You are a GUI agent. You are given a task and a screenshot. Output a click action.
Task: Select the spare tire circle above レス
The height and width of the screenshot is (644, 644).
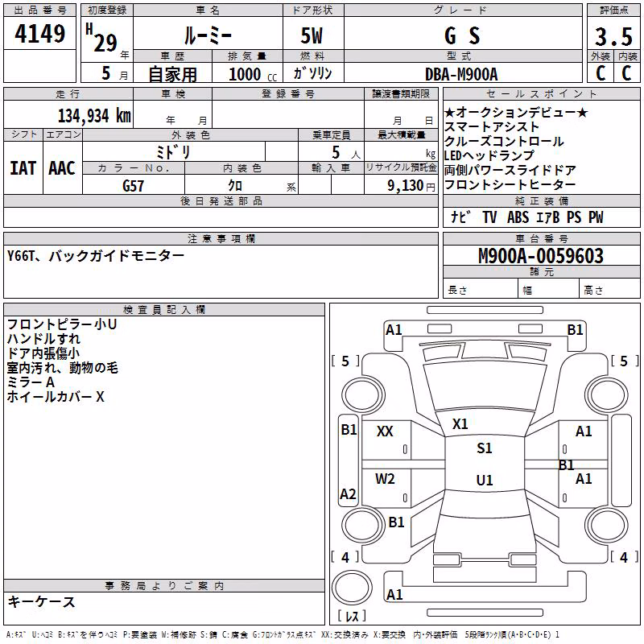tap(352, 588)
